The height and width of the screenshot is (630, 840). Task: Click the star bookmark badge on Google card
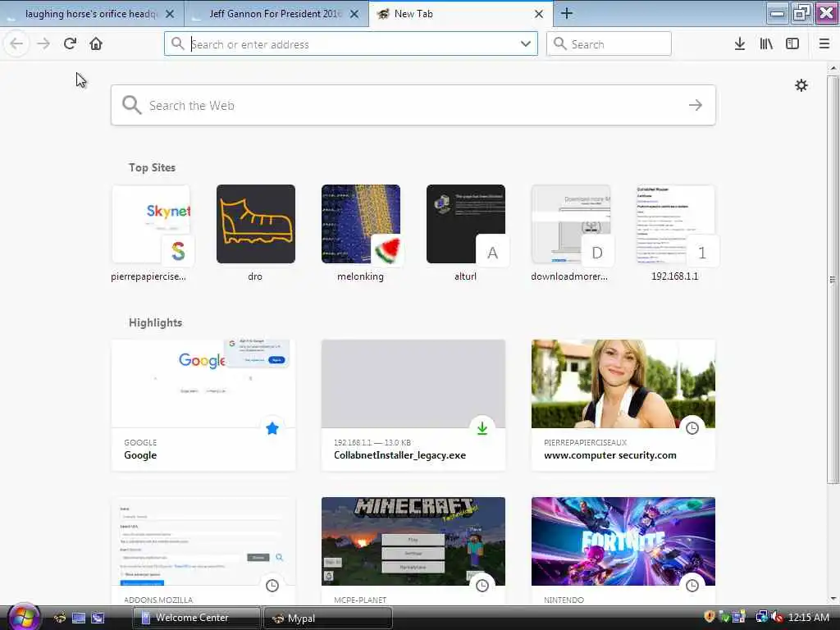pyautogui.click(x=272, y=428)
